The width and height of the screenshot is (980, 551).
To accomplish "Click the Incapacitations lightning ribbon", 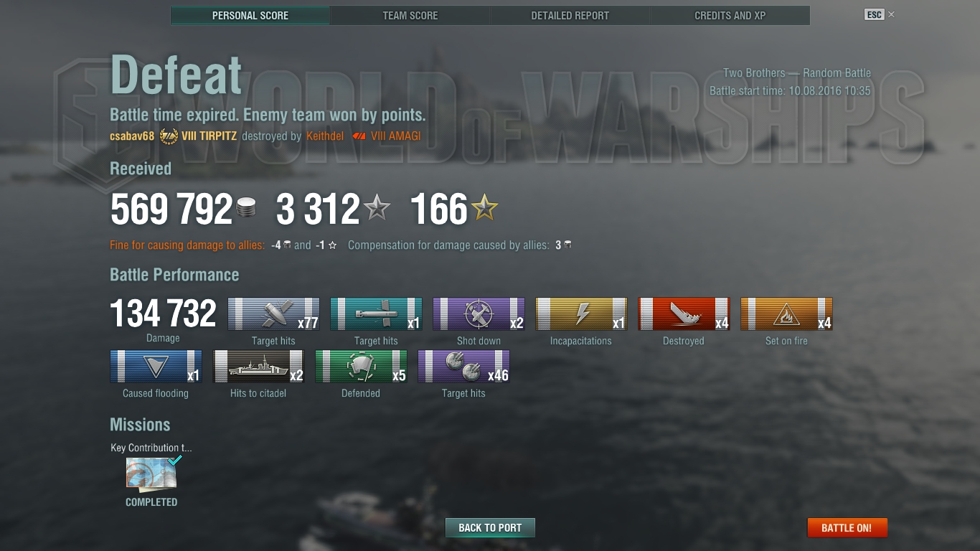I will click(x=581, y=314).
